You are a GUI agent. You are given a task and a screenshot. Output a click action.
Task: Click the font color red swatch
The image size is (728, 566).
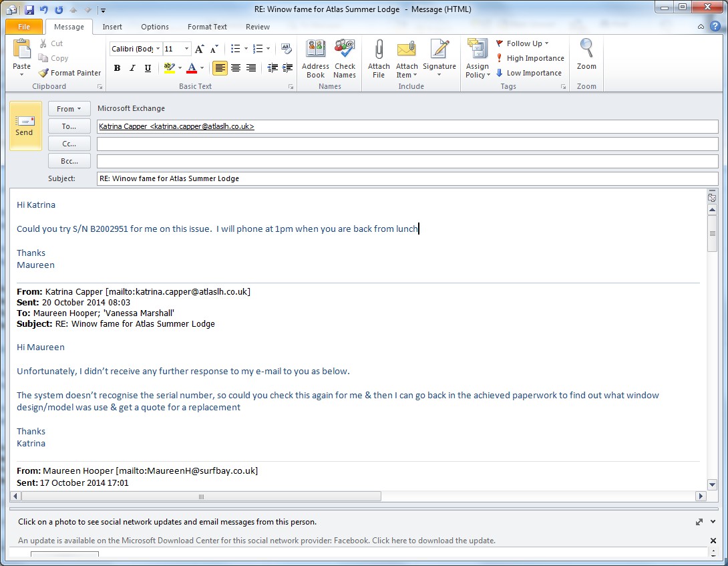pos(192,68)
